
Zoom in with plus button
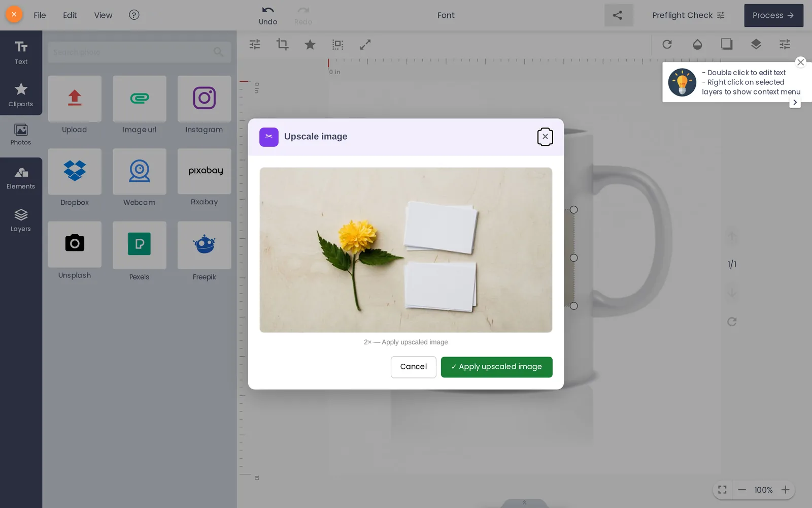point(786,490)
